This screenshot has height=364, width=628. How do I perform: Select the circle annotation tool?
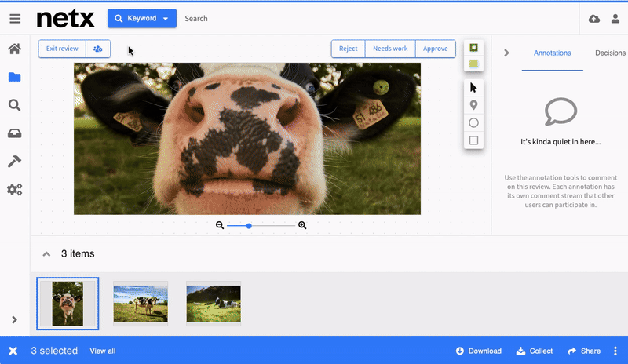click(x=473, y=123)
